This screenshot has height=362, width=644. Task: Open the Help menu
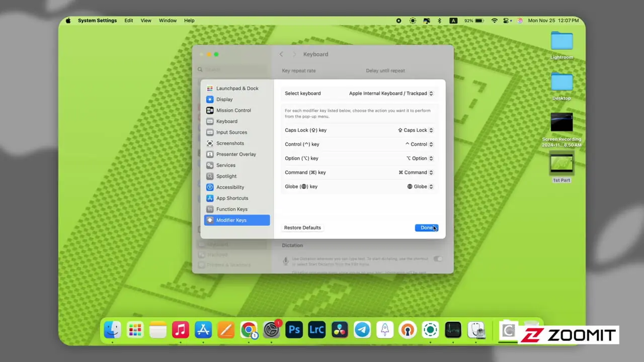(189, 21)
